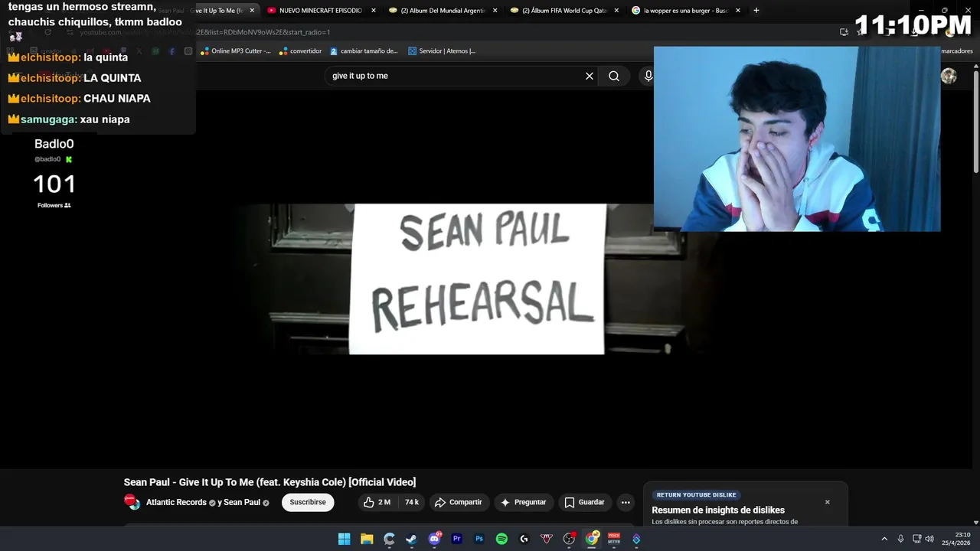Click the Return YouTube Dislike badge
980x551 pixels.
coord(696,495)
